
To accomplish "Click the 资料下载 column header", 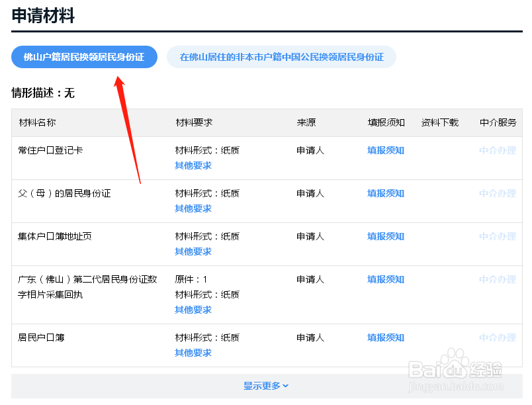I will [439, 122].
